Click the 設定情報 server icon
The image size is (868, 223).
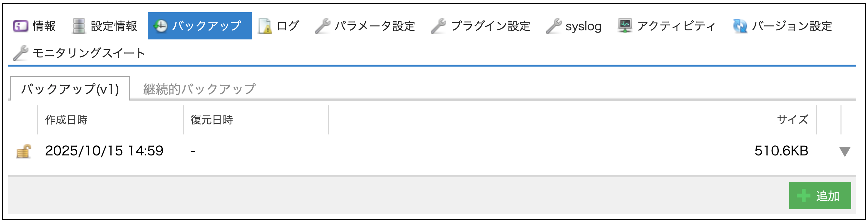(x=79, y=26)
